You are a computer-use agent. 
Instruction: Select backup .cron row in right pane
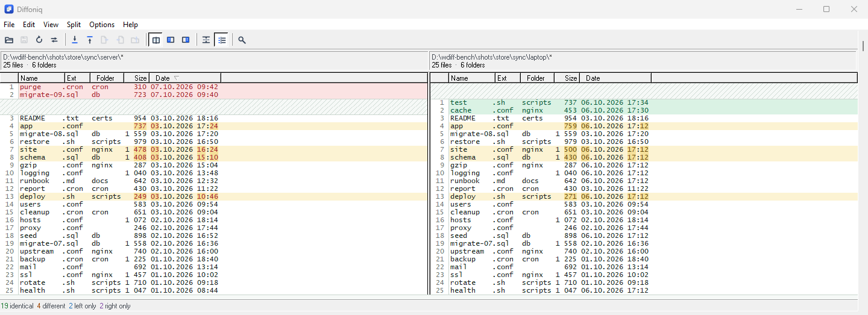point(644,259)
